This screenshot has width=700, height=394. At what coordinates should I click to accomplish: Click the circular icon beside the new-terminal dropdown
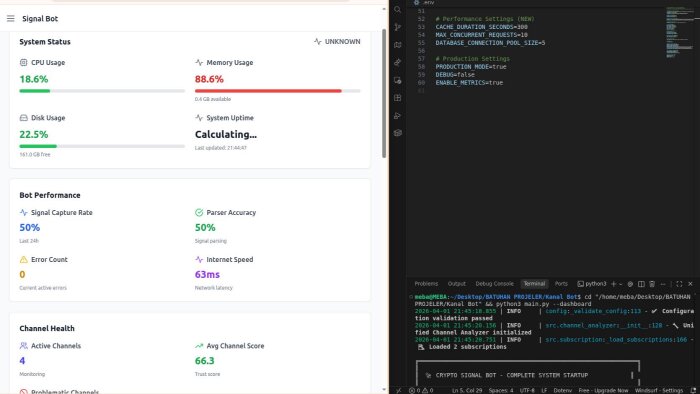coord(630,284)
